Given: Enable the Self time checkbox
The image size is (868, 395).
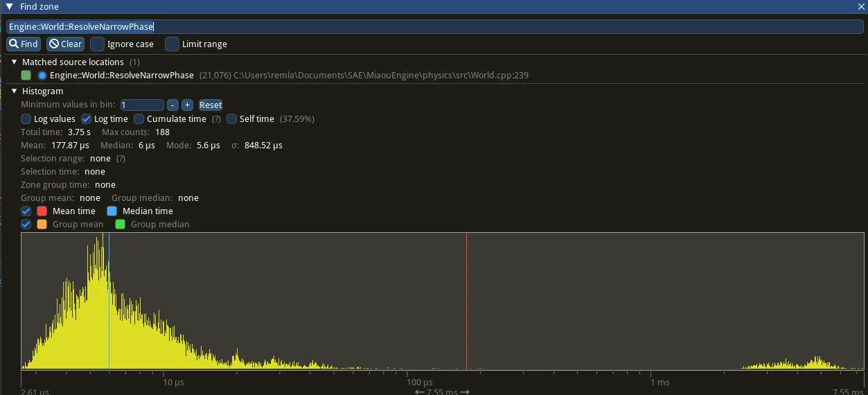Looking at the screenshot, I should (x=232, y=119).
